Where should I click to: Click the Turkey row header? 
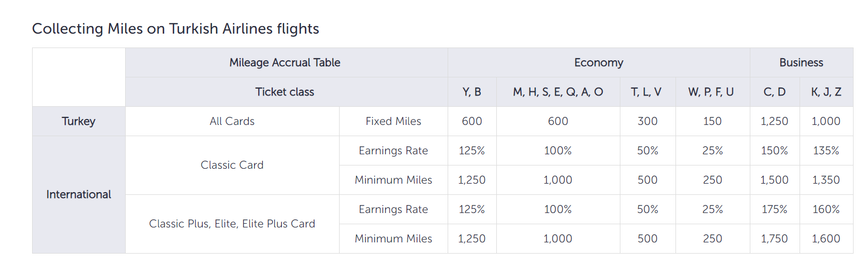(x=79, y=121)
